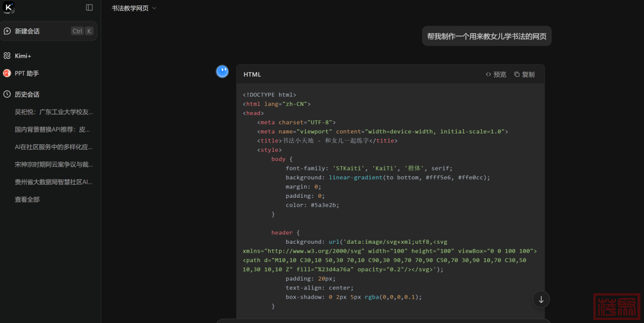Preview the HTML code with 预览

click(496, 74)
